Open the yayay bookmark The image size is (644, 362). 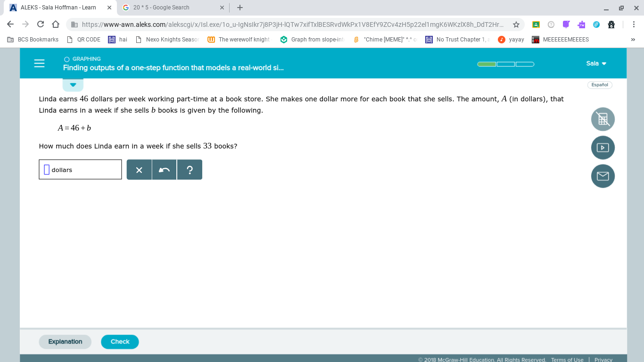tap(512, 40)
